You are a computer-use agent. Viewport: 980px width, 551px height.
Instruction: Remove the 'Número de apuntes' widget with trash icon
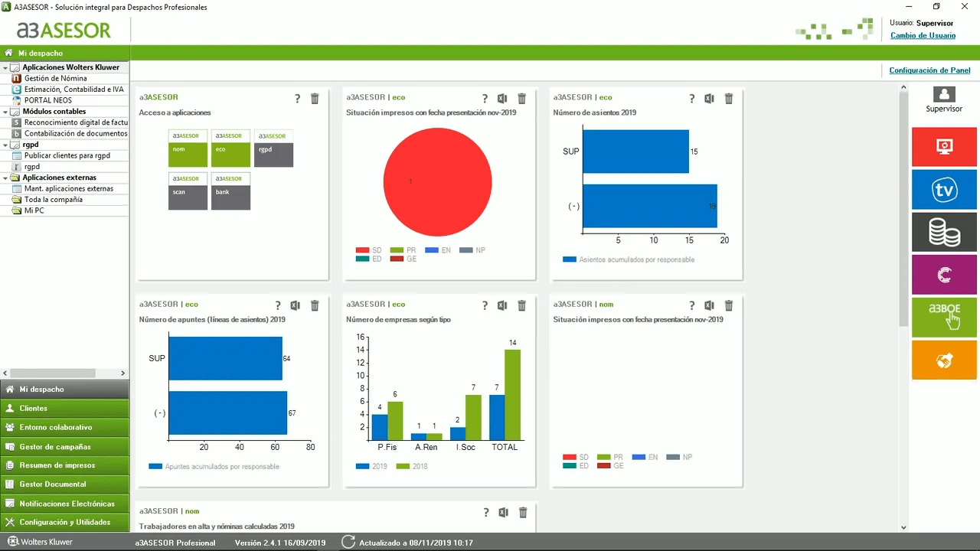pyautogui.click(x=315, y=306)
